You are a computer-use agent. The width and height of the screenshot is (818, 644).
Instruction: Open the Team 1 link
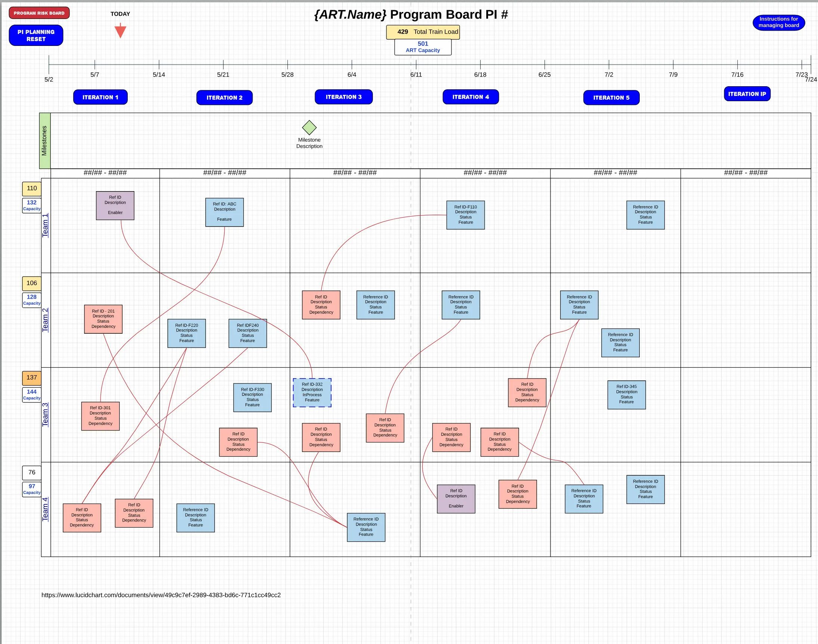pos(45,225)
